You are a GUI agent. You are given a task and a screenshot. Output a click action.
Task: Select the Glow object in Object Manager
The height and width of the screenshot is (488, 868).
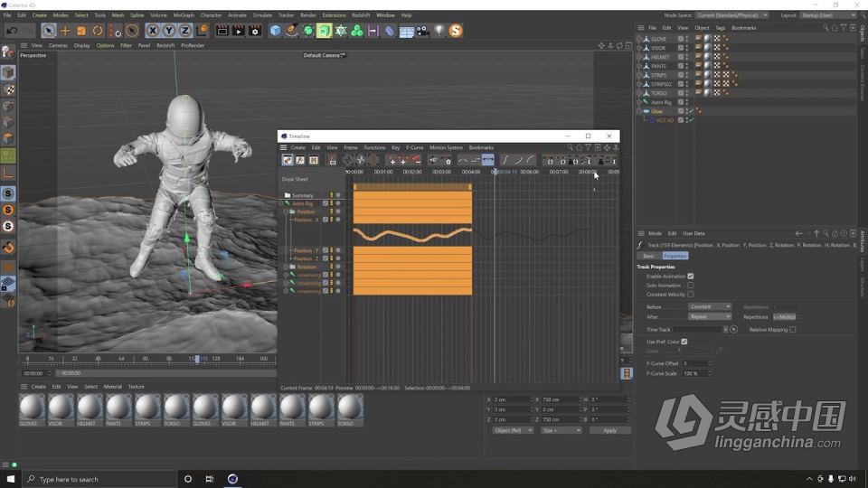(656, 111)
